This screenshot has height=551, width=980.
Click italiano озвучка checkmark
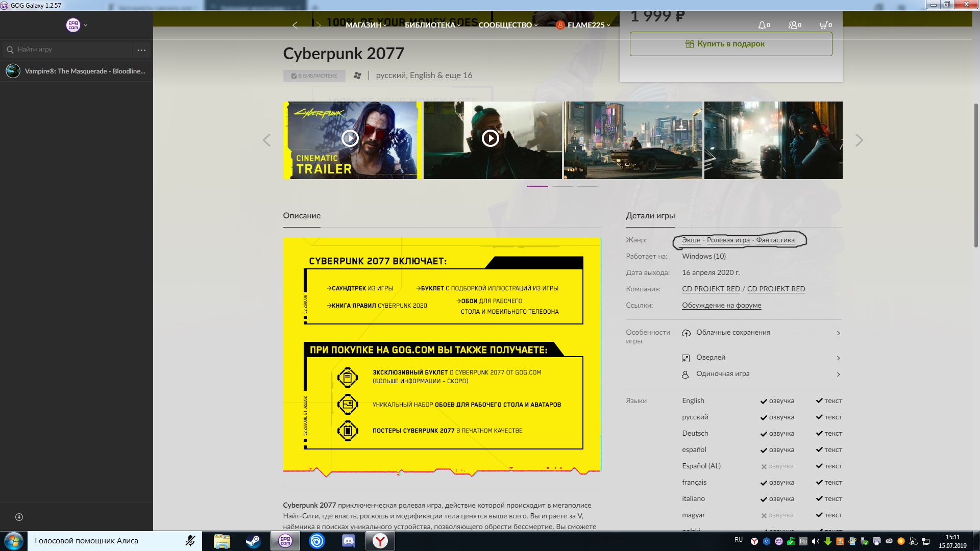(764, 499)
